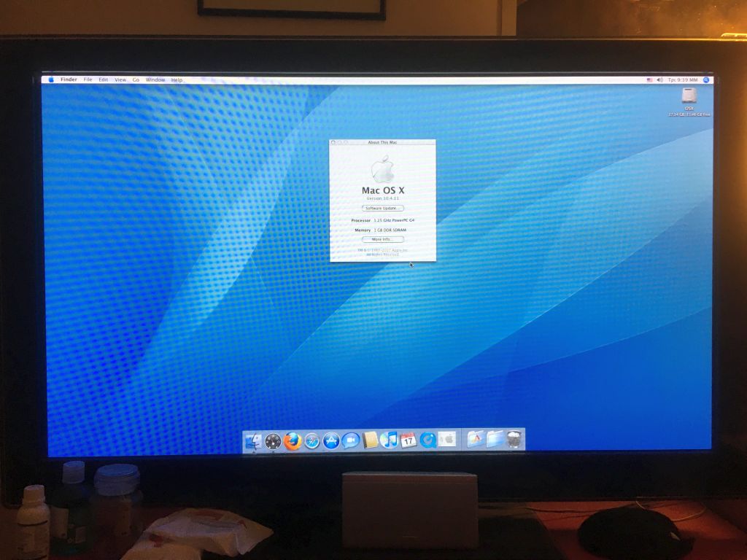Click the More Info button

(382, 239)
